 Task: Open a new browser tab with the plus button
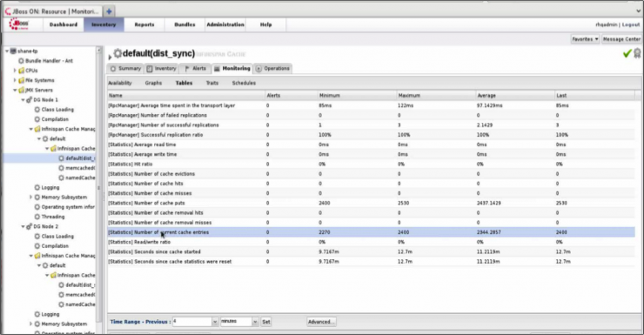[109, 11]
